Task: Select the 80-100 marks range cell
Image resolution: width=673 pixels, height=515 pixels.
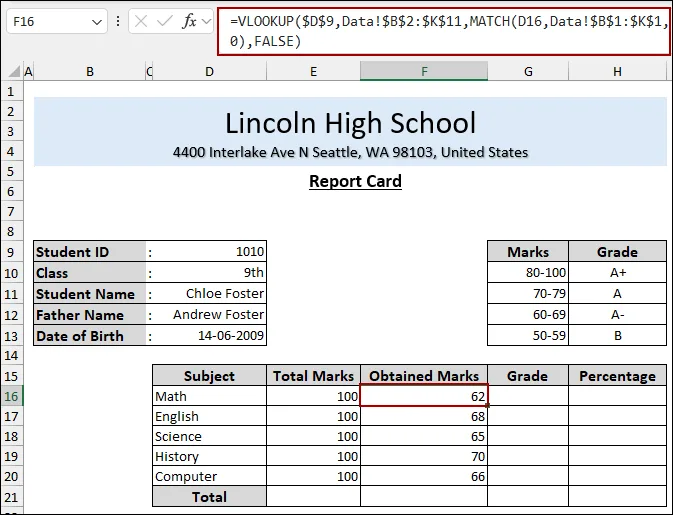Action: point(528,273)
